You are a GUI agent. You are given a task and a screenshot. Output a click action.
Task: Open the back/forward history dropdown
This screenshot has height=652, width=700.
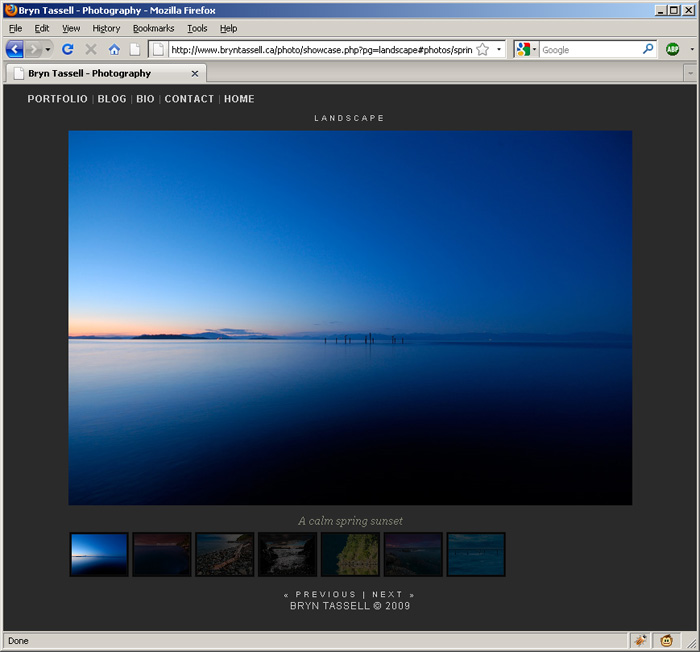point(48,49)
